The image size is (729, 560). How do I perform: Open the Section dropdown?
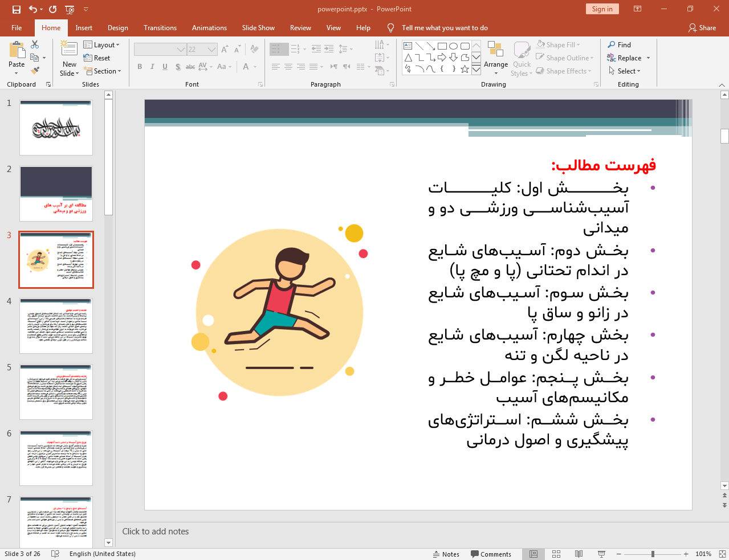(103, 71)
